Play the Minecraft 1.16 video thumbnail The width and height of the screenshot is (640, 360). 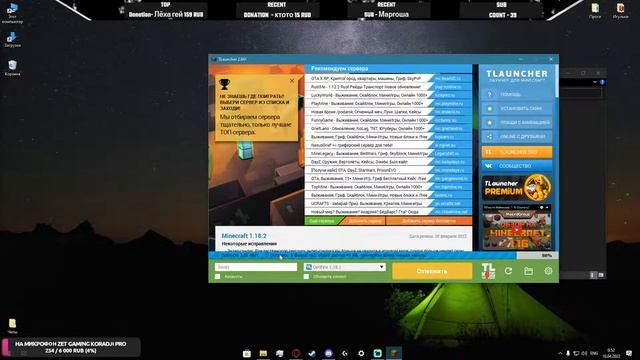(x=517, y=230)
